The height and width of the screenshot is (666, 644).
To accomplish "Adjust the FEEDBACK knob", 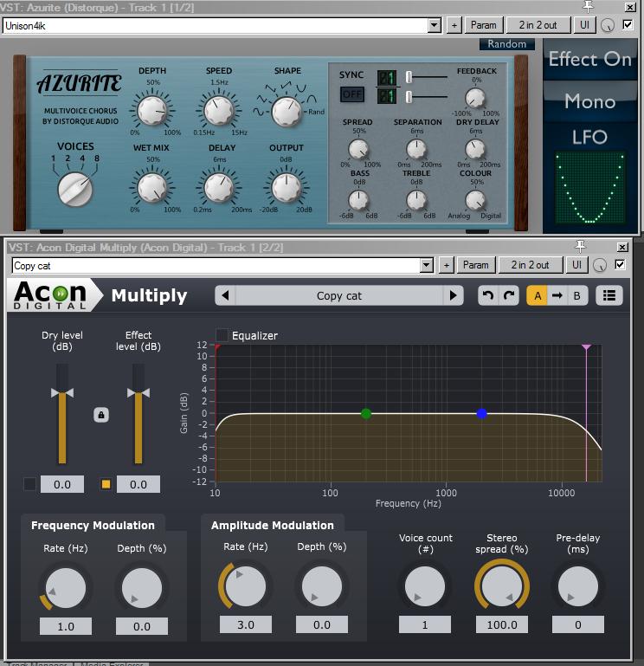I will click(475, 98).
